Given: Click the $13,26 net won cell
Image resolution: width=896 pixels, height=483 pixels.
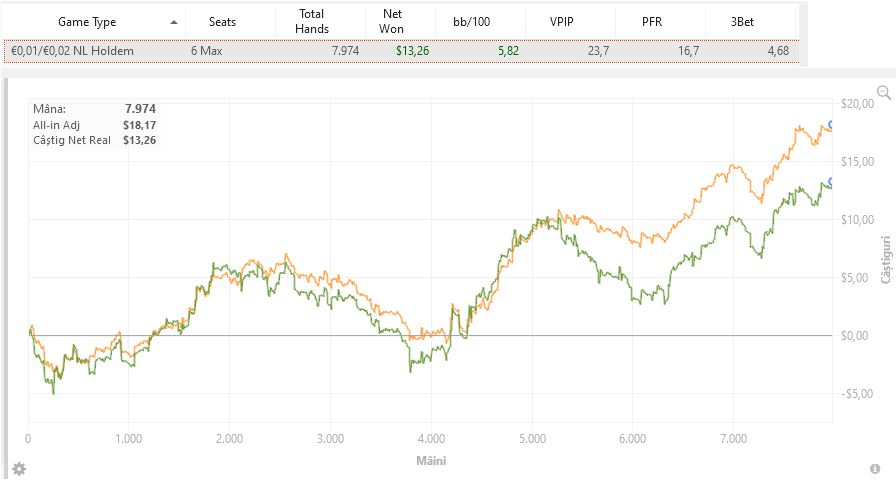Looking at the screenshot, I should tap(413, 51).
